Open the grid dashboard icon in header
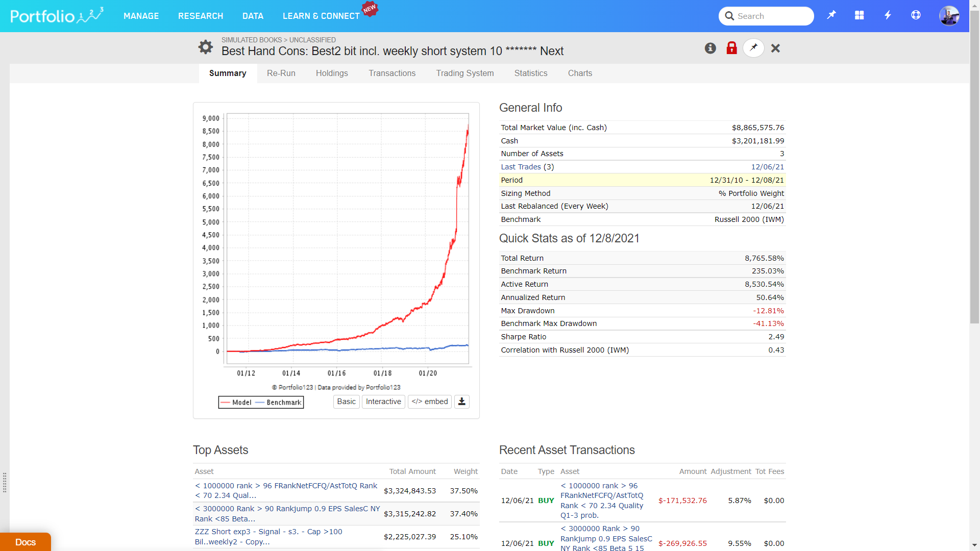980x551 pixels. 860,15
